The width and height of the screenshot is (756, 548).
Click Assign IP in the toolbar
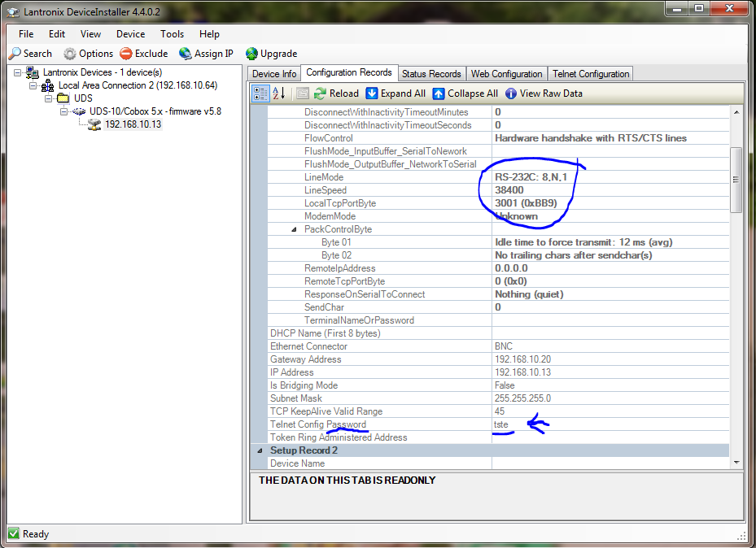[206, 54]
